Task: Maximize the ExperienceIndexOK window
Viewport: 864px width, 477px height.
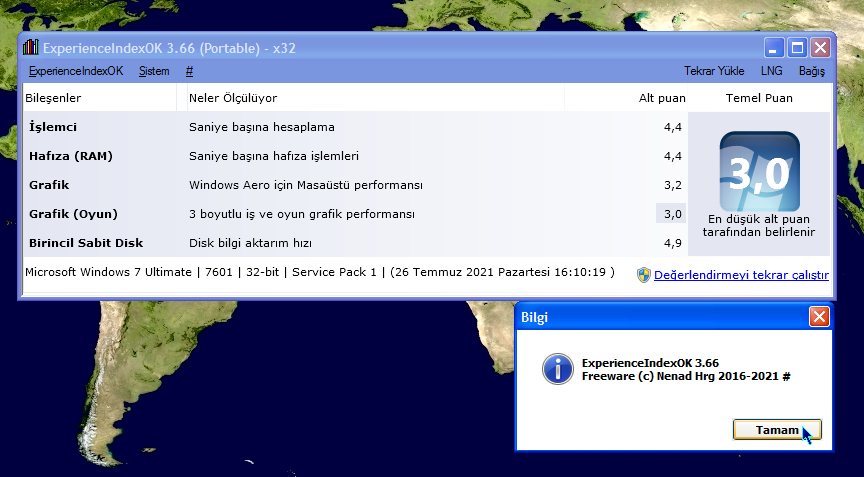Action: [797, 48]
